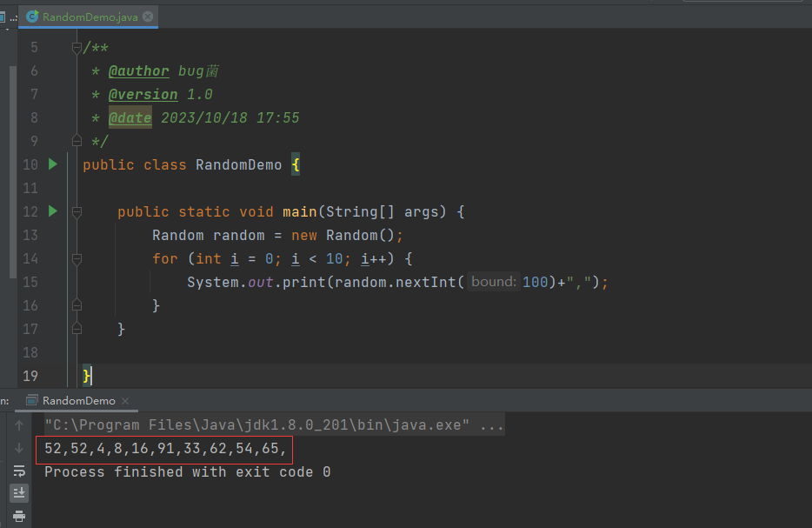Viewport: 812px width, 528px height.
Task: Click the down-arrow stack trace icon in console
Action: [19, 448]
